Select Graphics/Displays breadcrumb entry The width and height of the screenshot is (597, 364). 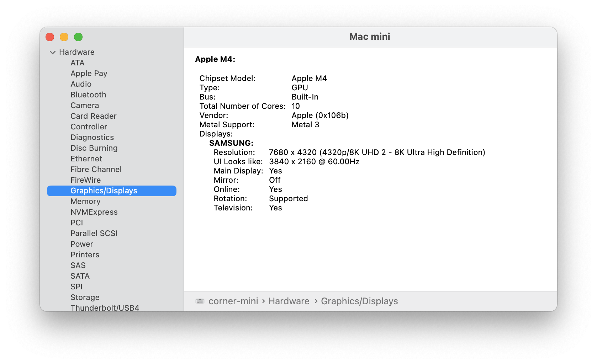(359, 301)
